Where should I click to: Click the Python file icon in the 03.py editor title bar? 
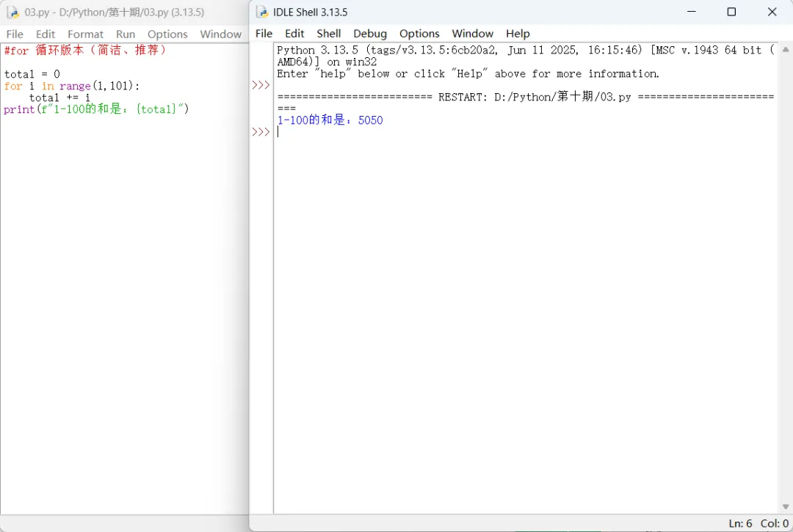tap(12, 12)
